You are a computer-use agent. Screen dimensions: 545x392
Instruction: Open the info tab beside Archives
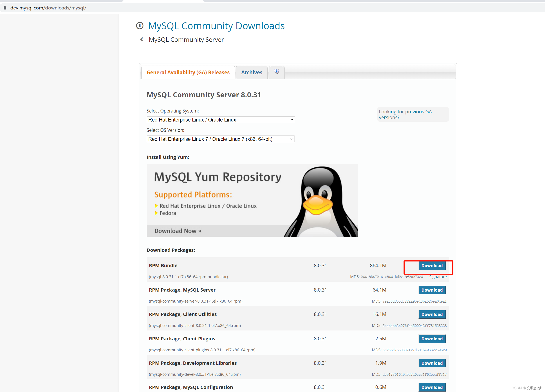[276, 71]
